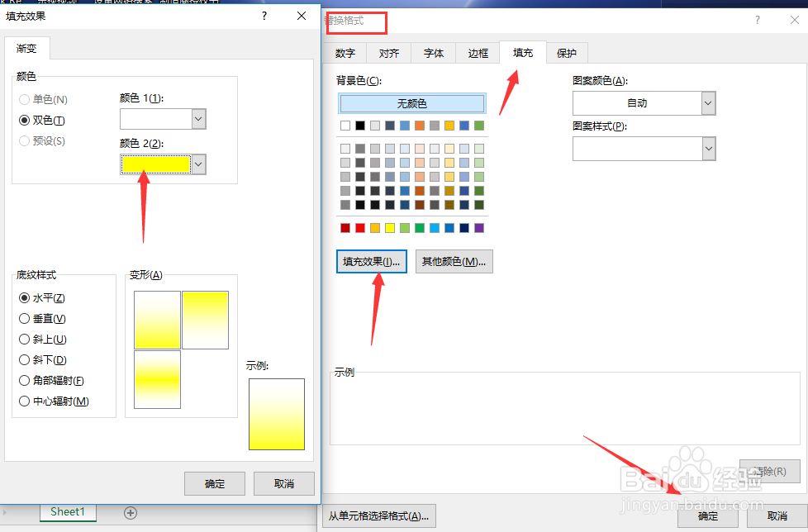Click help icon in 替换格式 dialog
The height and width of the screenshot is (532, 808).
coord(757,20)
